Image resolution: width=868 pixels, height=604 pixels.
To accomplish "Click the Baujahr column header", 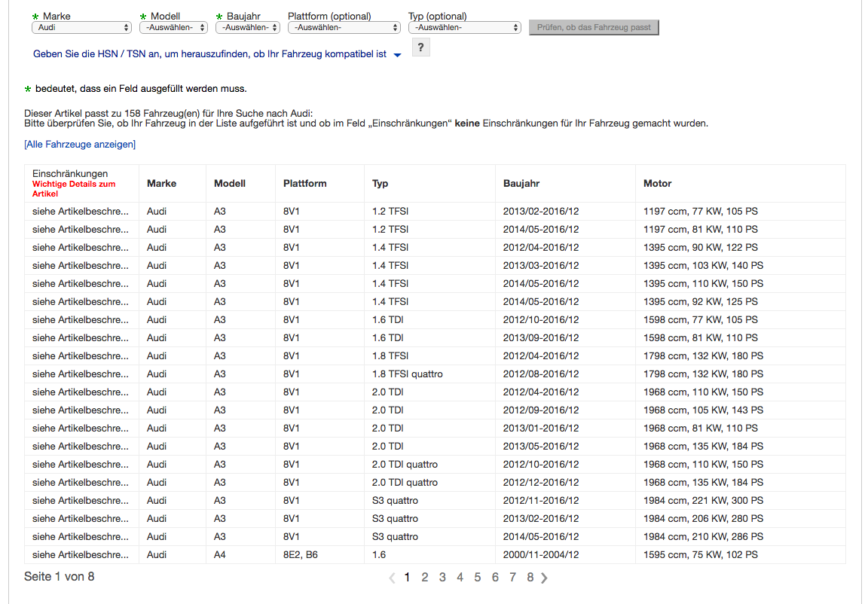I will click(521, 184).
